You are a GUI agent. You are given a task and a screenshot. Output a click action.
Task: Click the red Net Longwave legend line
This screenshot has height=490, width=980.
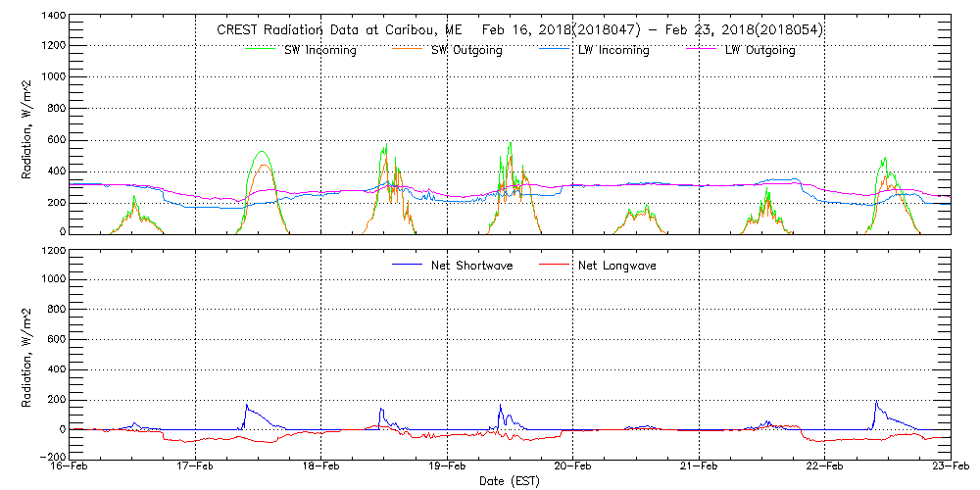click(552, 265)
